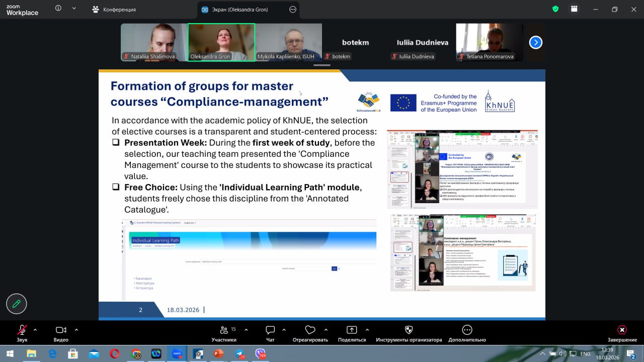This screenshot has width=644, height=362.
Task: Open the green encryption shield icon
Action: (555, 9)
